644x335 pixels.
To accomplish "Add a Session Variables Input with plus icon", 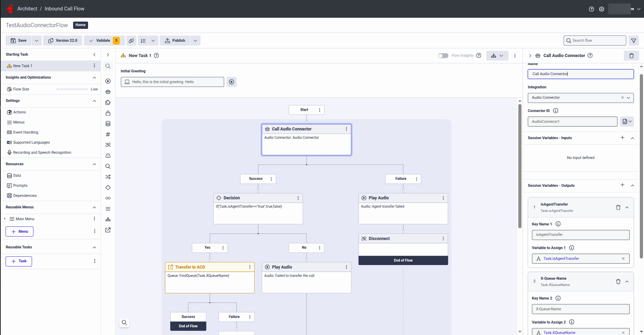I will [x=622, y=138].
